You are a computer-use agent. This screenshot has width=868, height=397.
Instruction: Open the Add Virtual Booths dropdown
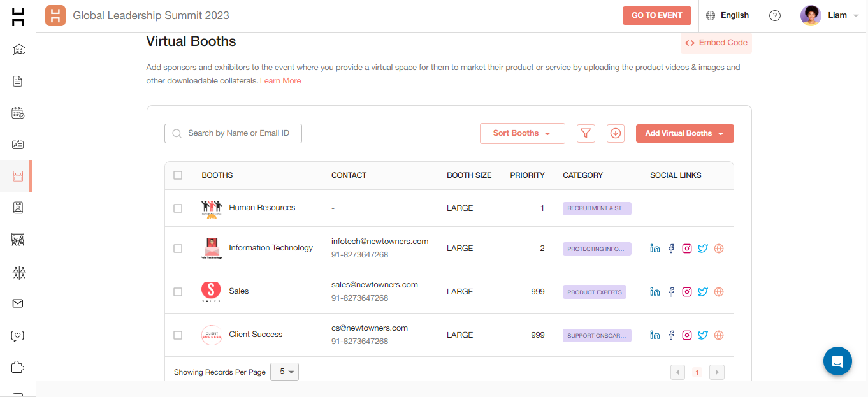[684, 133]
